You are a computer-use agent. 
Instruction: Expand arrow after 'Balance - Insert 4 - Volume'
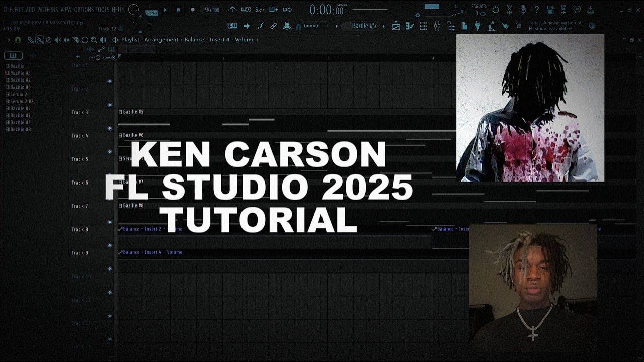coord(257,40)
